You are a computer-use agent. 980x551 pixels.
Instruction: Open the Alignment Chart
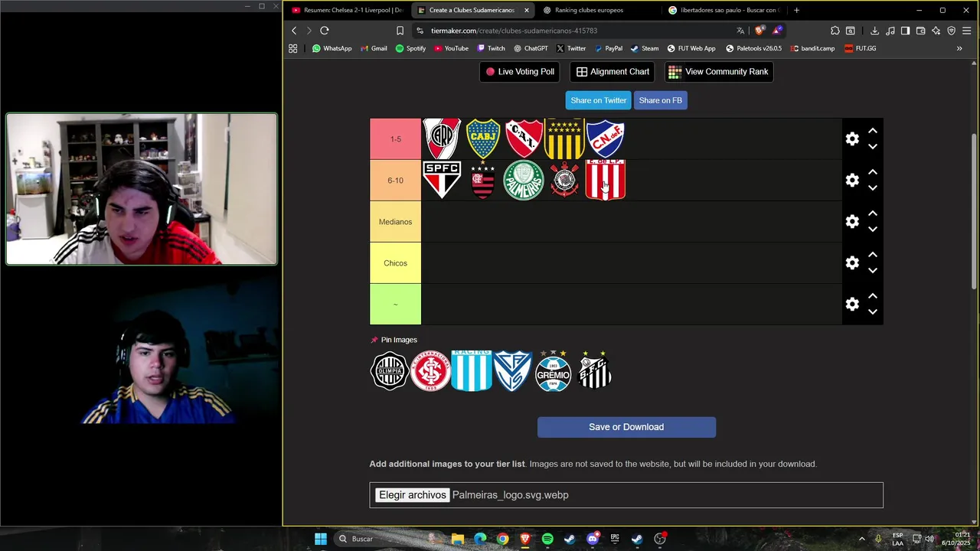(612, 72)
